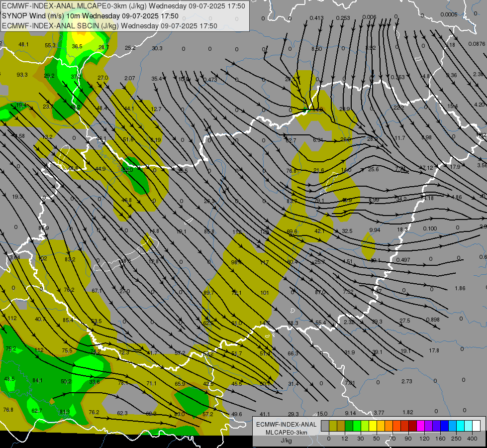487x448 pixels.
Task: Click the map value 68.3
Action: [293, 324]
